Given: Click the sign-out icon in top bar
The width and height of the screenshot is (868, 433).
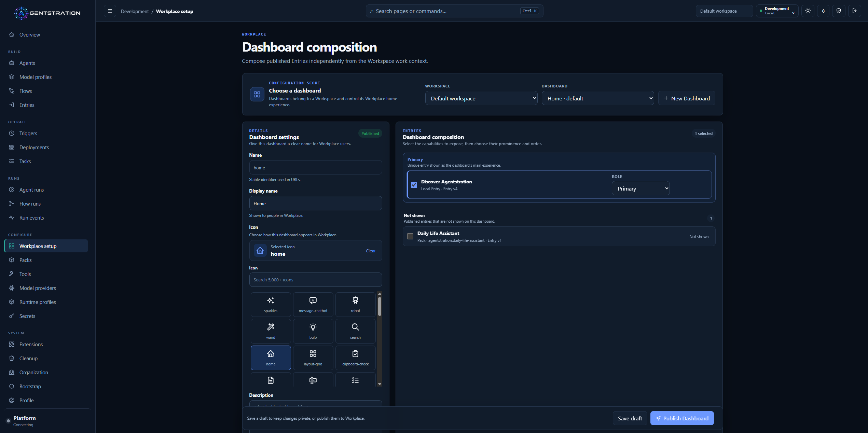Looking at the screenshot, I should point(854,11).
